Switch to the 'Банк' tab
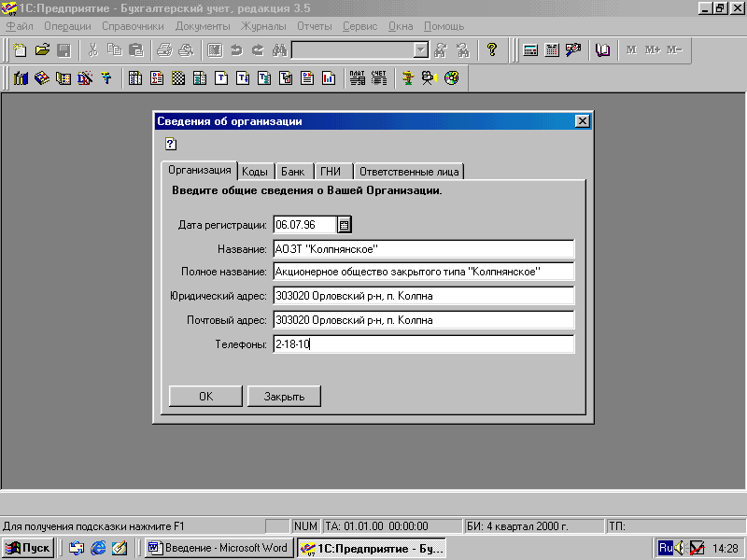The height and width of the screenshot is (560, 747). click(x=292, y=172)
